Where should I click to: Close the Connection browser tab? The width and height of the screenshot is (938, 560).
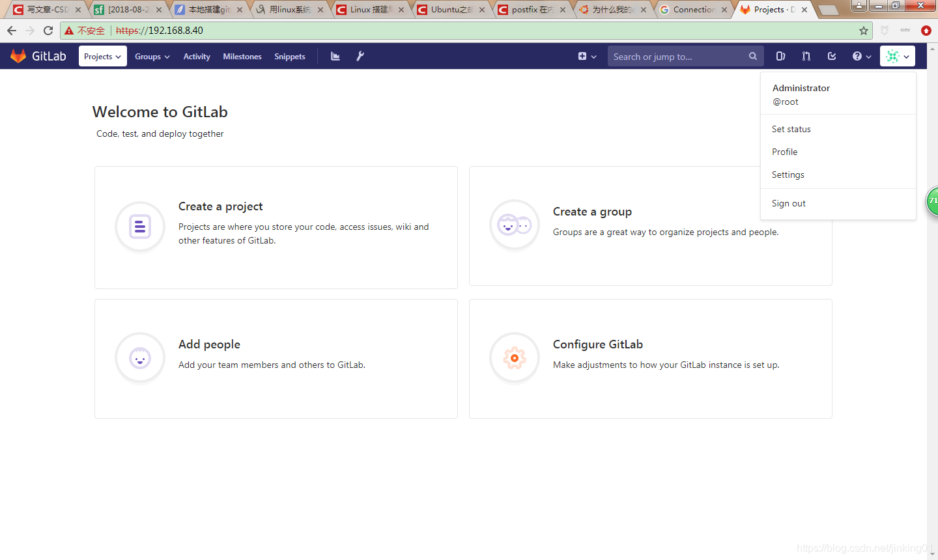[x=724, y=10]
